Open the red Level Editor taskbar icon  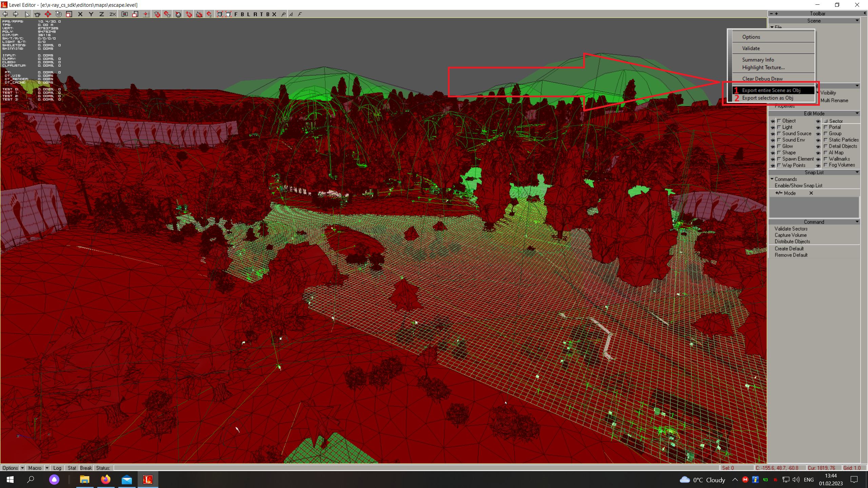click(x=147, y=480)
